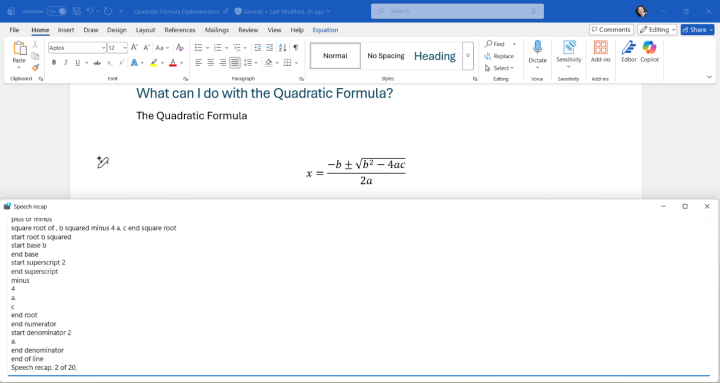The image size is (720, 383).
Task: Show or hide paragraph marks
Action: pos(296,47)
